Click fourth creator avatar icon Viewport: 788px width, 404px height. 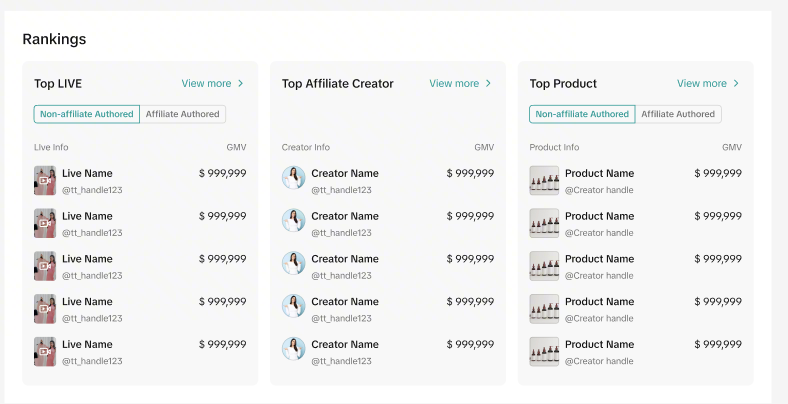(x=293, y=307)
